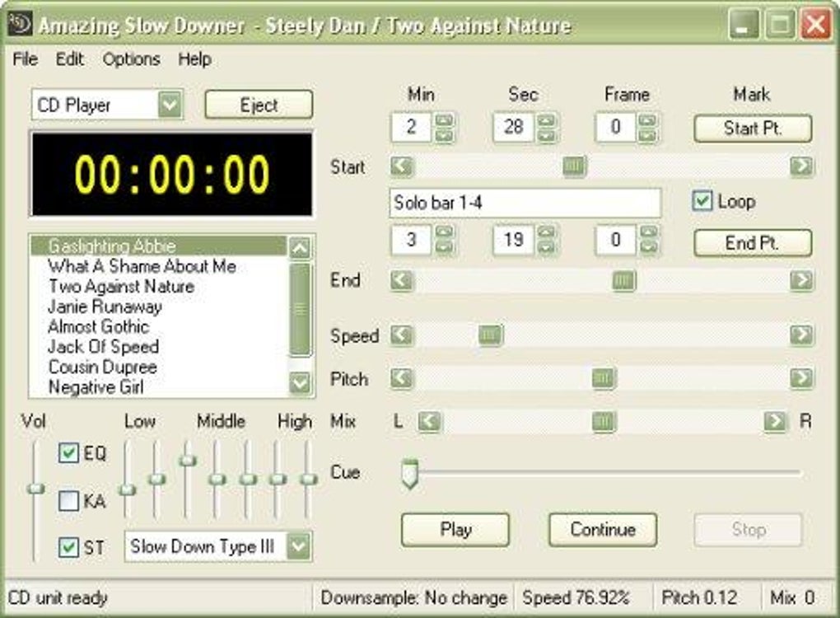Click the track list scrollbar thumb

[300, 309]
